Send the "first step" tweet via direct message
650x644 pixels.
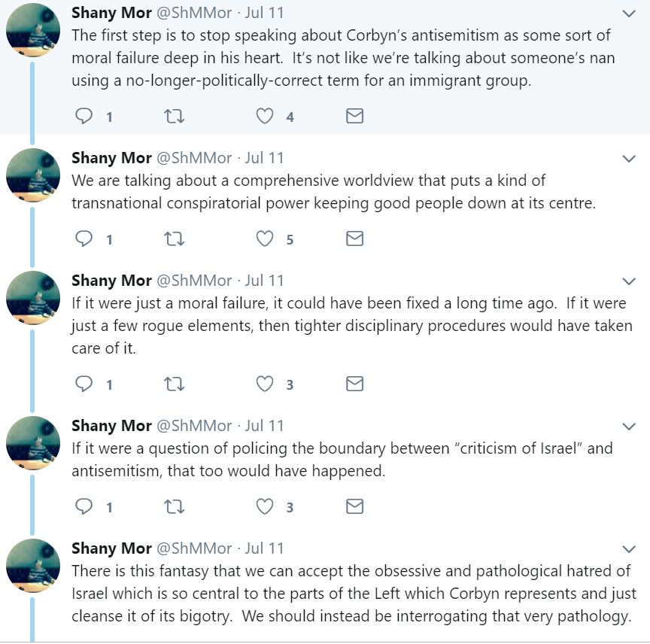[354, 116]
